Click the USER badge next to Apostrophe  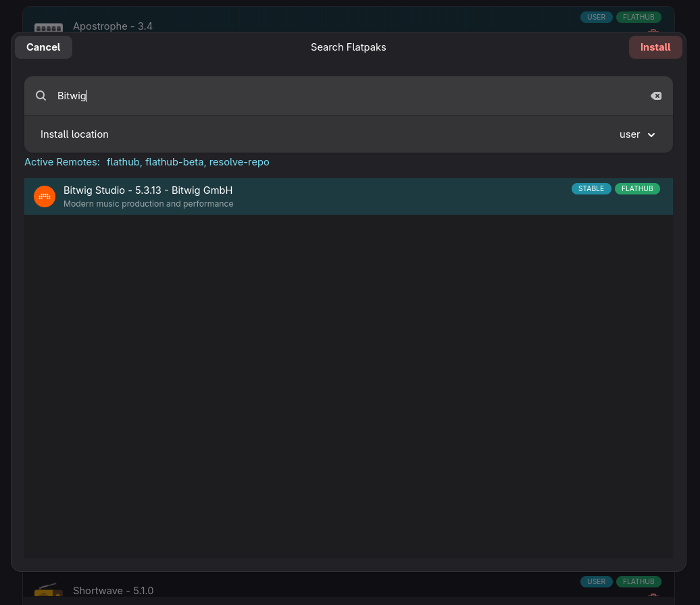597,17
